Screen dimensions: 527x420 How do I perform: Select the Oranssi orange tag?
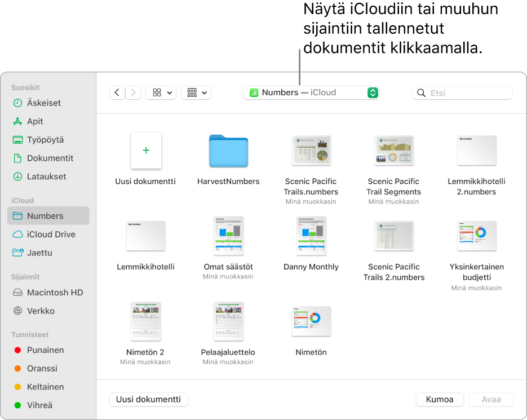(x=48, y=369)
